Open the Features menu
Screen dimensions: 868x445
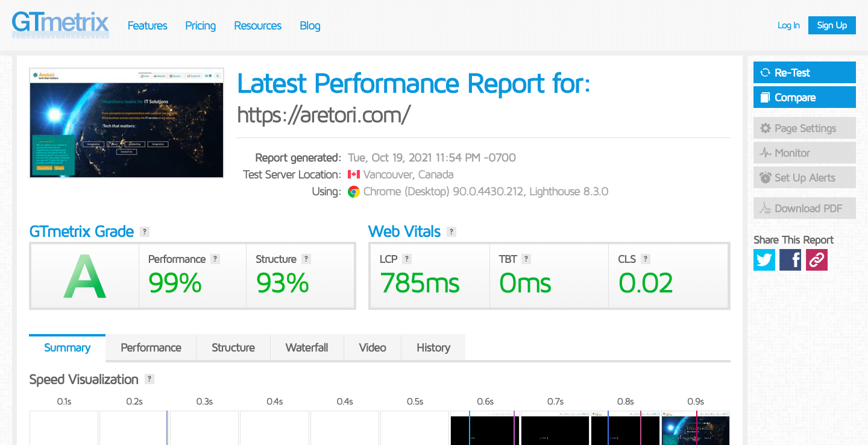[147, 25]
